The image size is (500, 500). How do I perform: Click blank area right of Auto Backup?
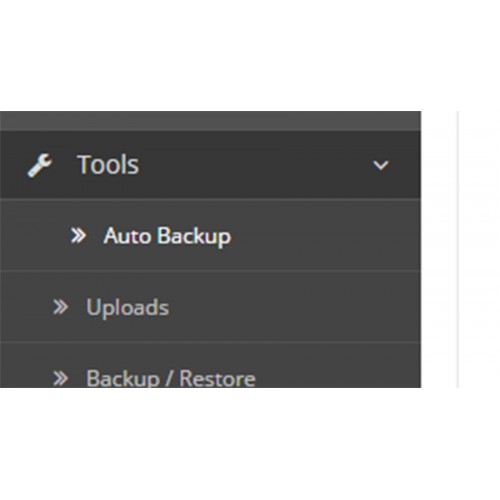(x=325, y=236)
